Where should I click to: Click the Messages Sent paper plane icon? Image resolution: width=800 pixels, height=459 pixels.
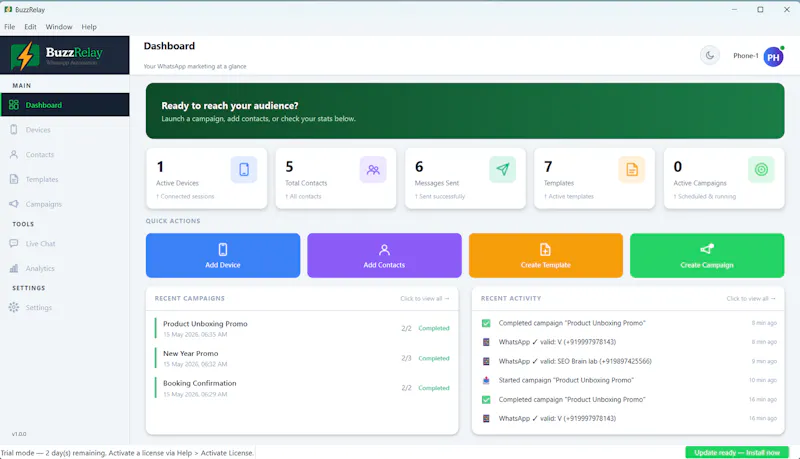[503, 169]
